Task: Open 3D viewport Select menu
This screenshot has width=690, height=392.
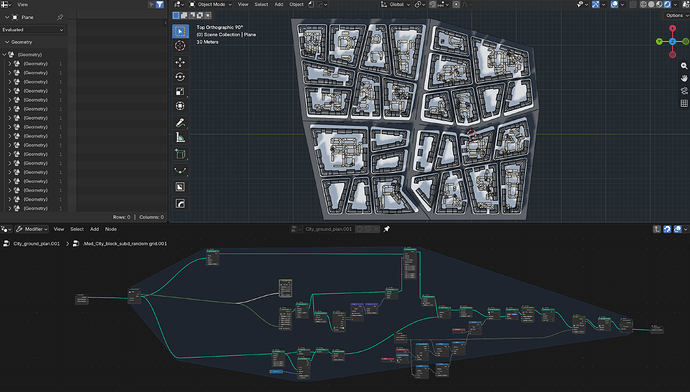Action: (261, 4)
